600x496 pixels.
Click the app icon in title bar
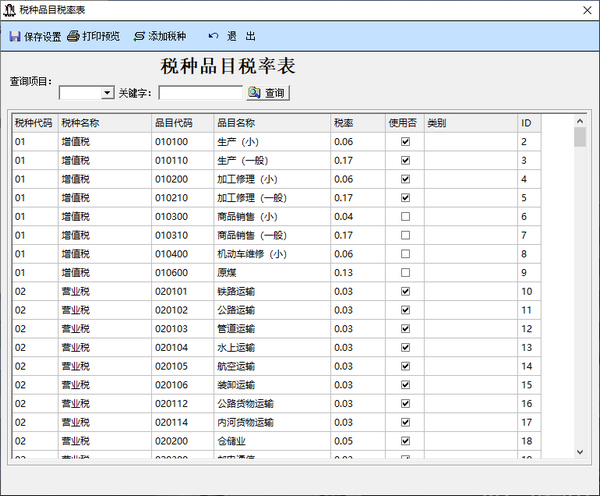9,9
